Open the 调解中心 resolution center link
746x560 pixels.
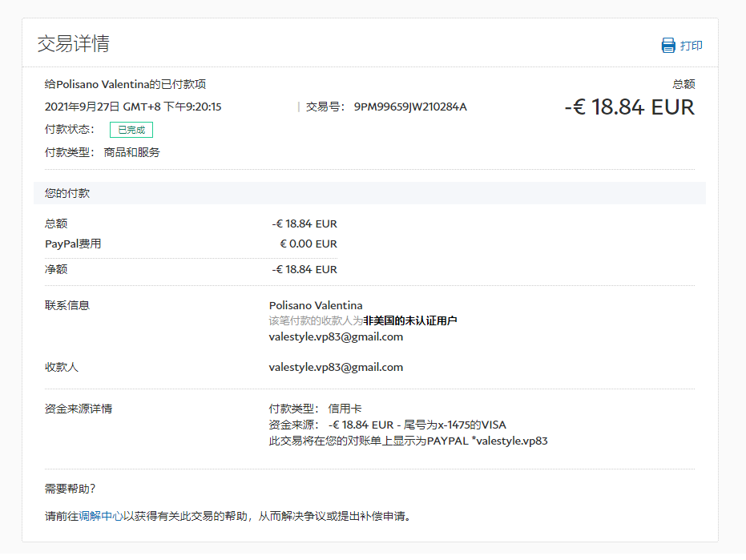tap(100, 516)
